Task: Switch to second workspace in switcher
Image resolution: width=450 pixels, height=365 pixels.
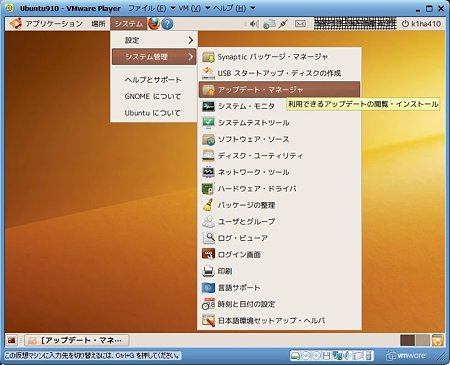Action: point(422,340)
